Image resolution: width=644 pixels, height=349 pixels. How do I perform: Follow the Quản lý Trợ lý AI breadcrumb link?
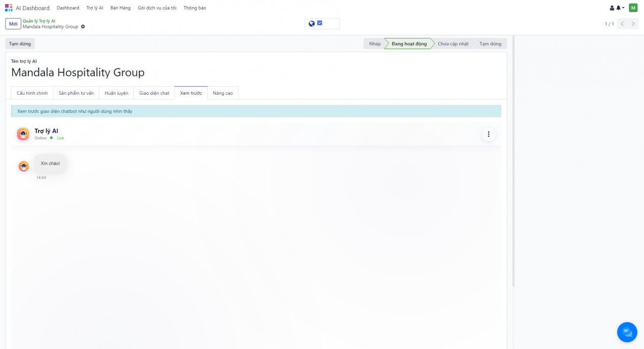pyautogui.click(x=39, y=21)
